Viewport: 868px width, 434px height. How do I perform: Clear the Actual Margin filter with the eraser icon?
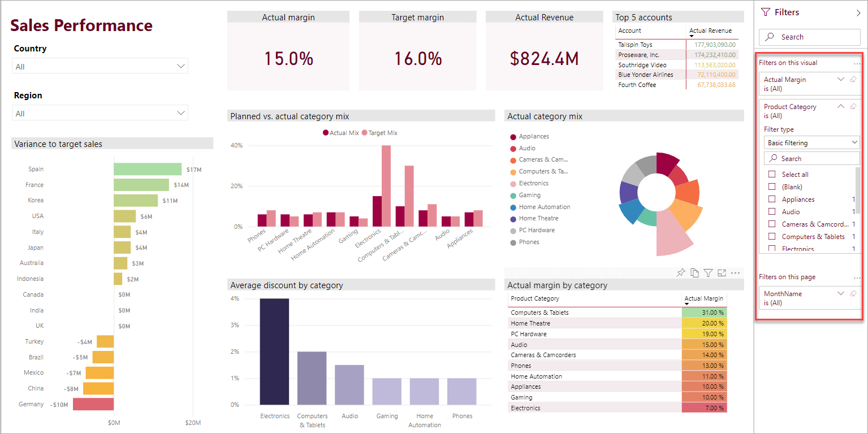(853, 79)
